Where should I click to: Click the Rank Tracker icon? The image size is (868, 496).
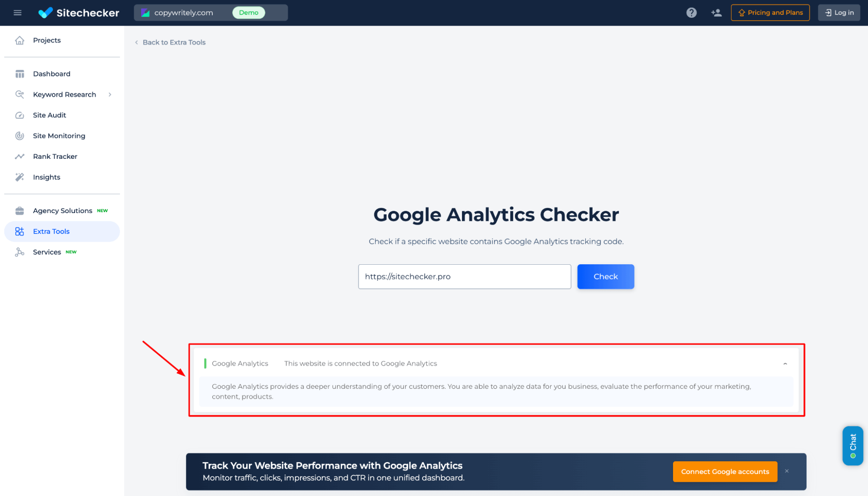(x=20, y=156)
